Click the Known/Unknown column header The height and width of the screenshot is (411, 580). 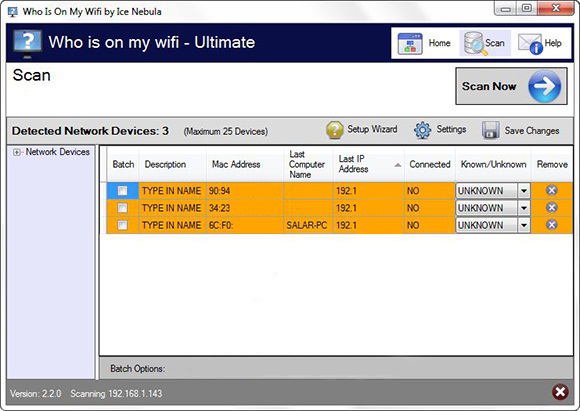(x=493, y=164)
